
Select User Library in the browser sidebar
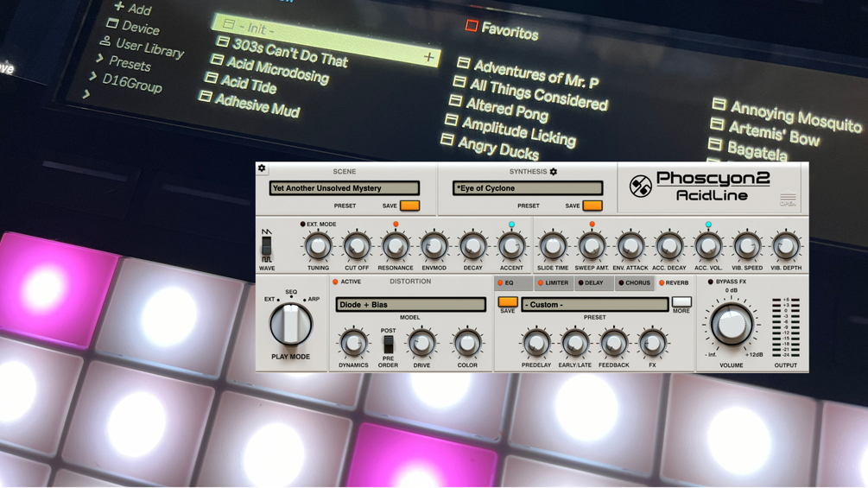[x=143, y=47]
